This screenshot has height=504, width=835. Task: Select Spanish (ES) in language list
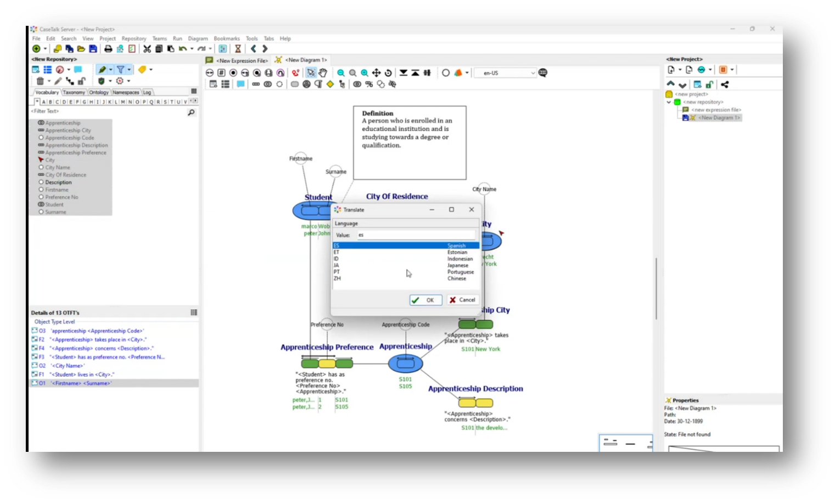point(406,245)
